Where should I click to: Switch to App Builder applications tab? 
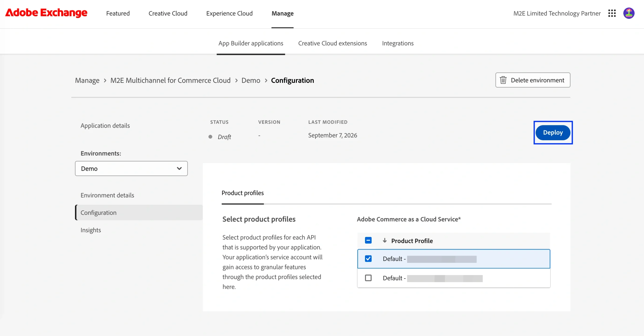point(251,43)
